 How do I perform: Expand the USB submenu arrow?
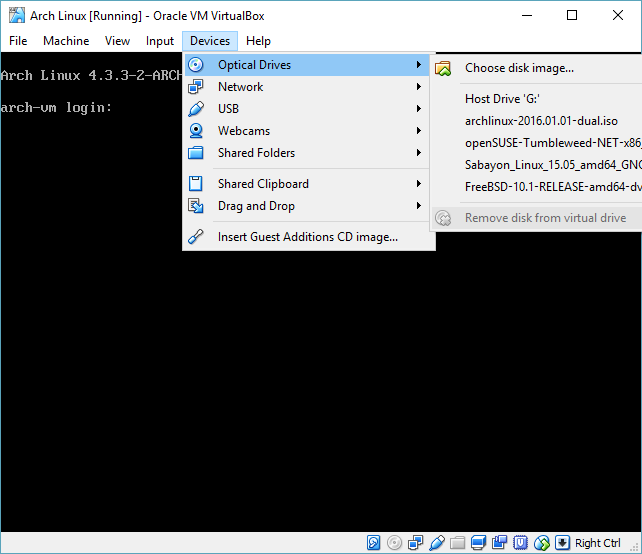pos(418,109)
